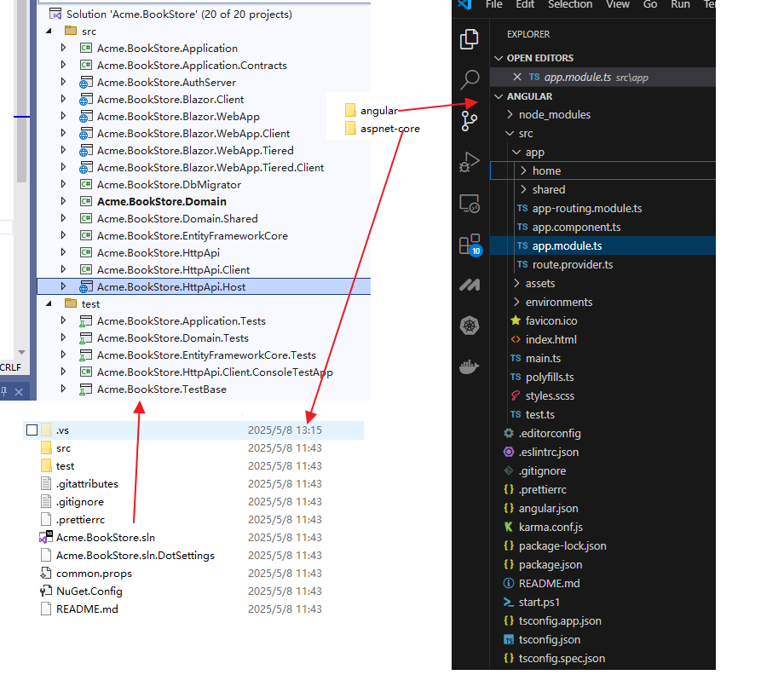Collapse the test solution folder arrow

(49, 304)
